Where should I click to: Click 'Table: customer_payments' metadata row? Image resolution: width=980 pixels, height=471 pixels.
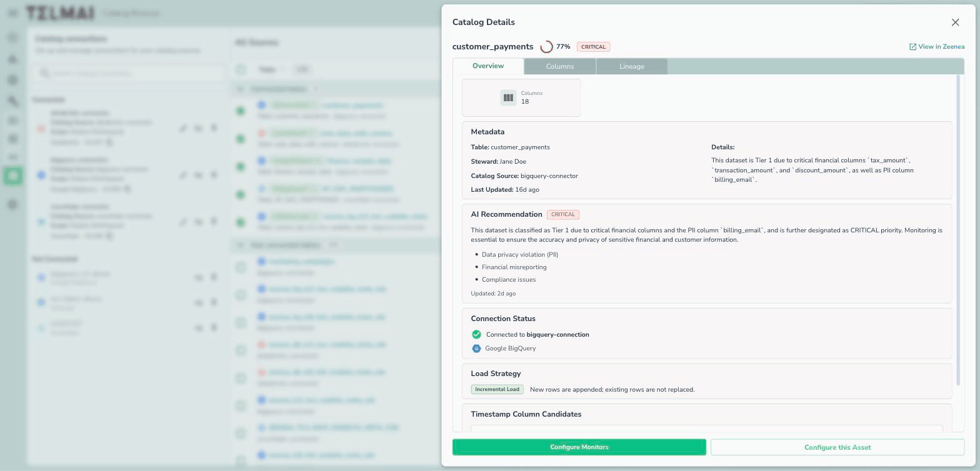[x=510, y=147]
